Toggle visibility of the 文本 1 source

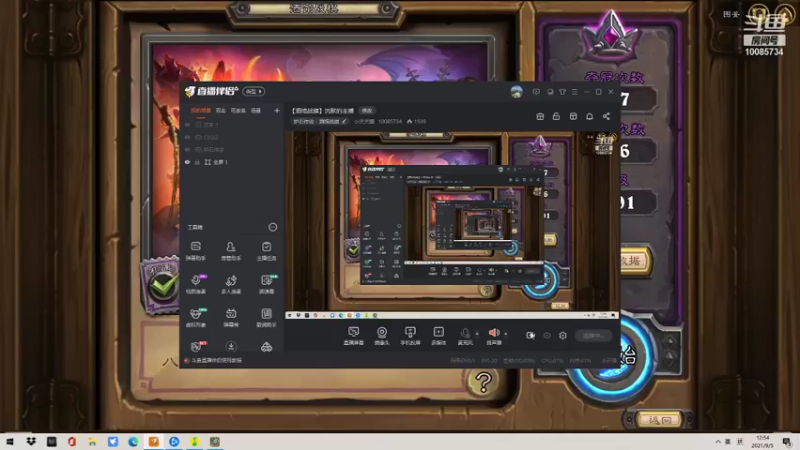click(187, 124)
